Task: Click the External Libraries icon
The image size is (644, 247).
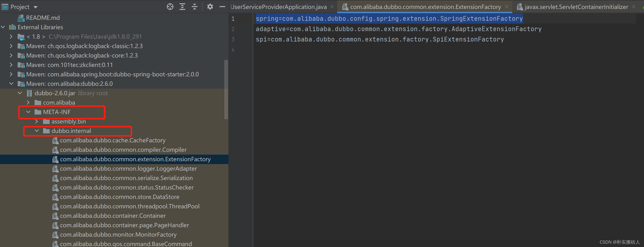Action: (12, 27)
